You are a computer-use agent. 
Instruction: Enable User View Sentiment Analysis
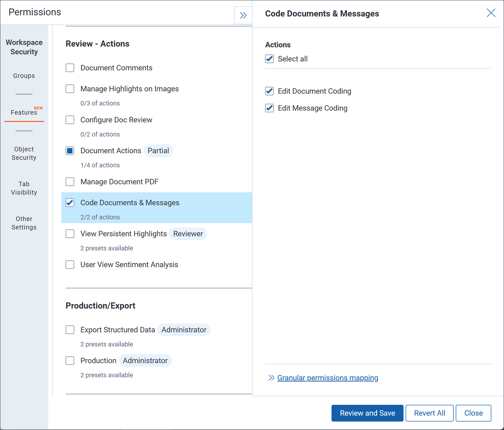pyautogui.click(x=70, y=265)
